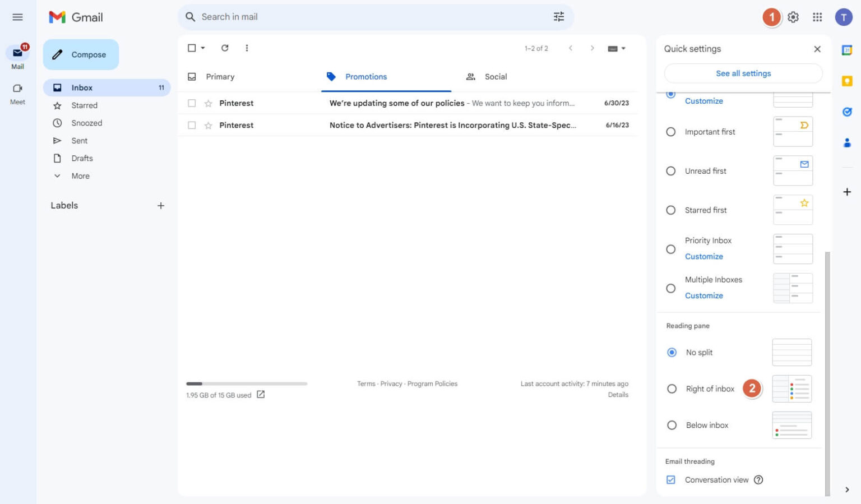
Task: Click the storage usage progress bar
Action: tap(247, 383)
